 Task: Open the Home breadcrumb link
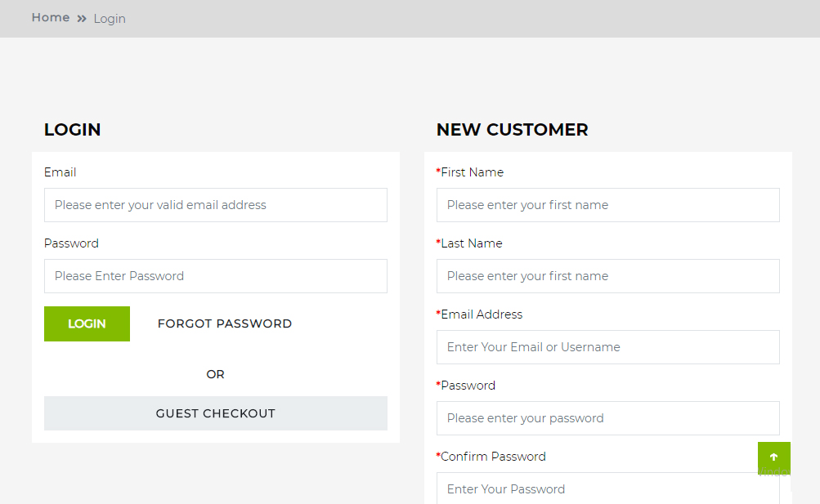pyautogui.click(x=50, y=17)
